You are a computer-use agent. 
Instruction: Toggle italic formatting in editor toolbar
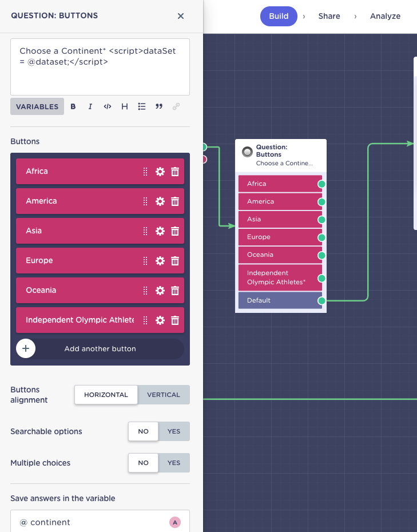coord(90,106)
